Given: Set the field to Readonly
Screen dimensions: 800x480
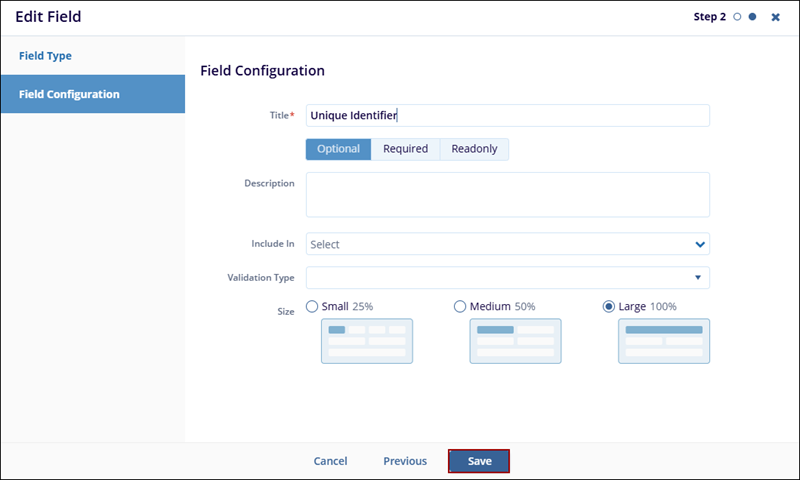Looking at the screenshot, I should [x=474, y=149].
